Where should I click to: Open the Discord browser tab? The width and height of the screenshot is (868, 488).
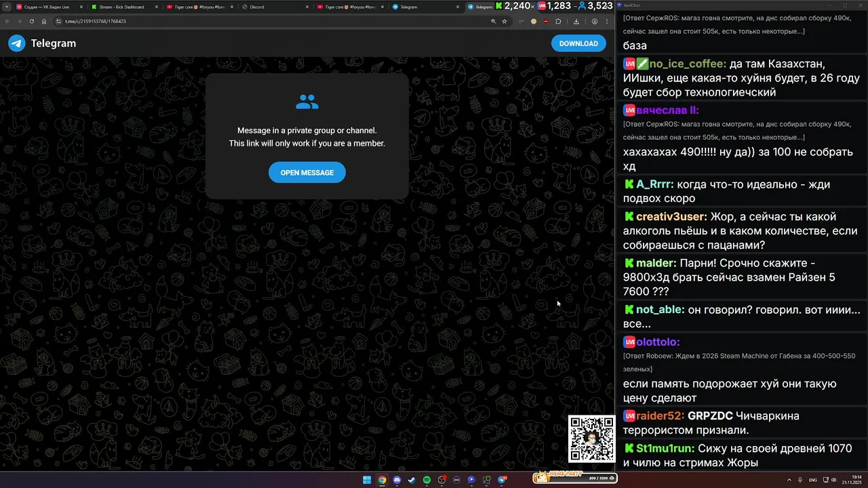coord(274,7)
